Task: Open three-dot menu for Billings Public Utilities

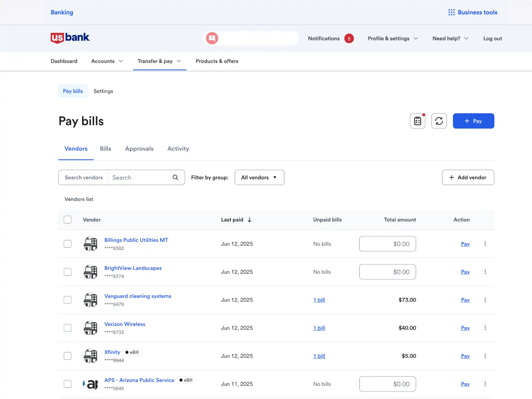Action: 485,244
